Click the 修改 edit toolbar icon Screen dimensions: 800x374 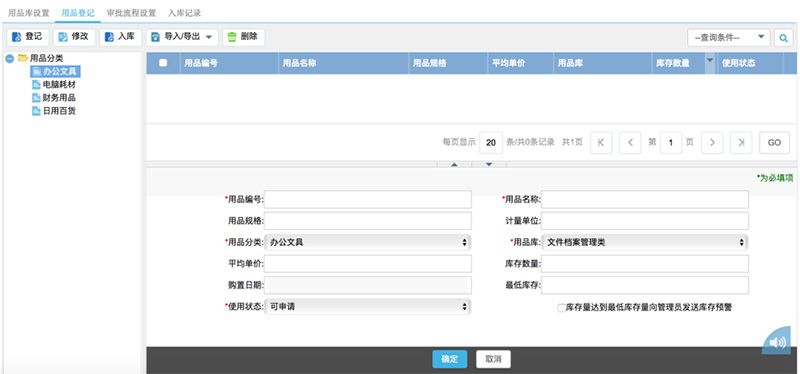point(63,37)
